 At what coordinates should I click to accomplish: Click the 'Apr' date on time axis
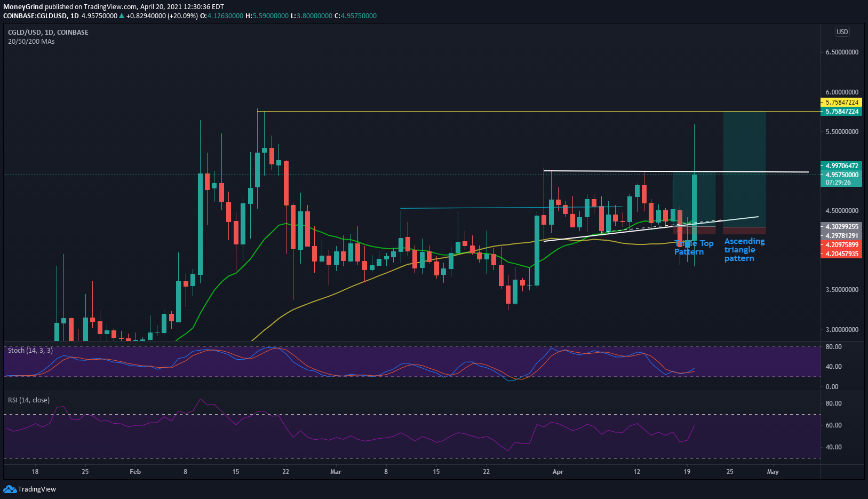[558, 472]
